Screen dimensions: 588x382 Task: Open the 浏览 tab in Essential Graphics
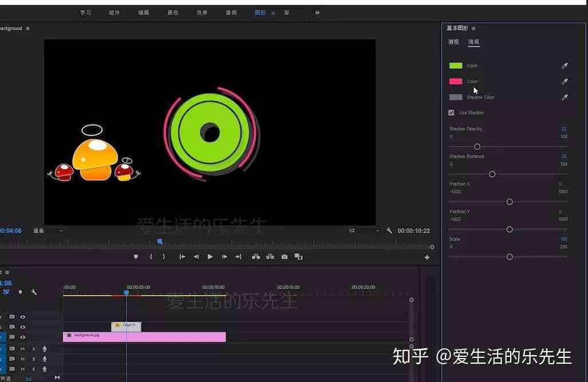click(x=453, y=42)
